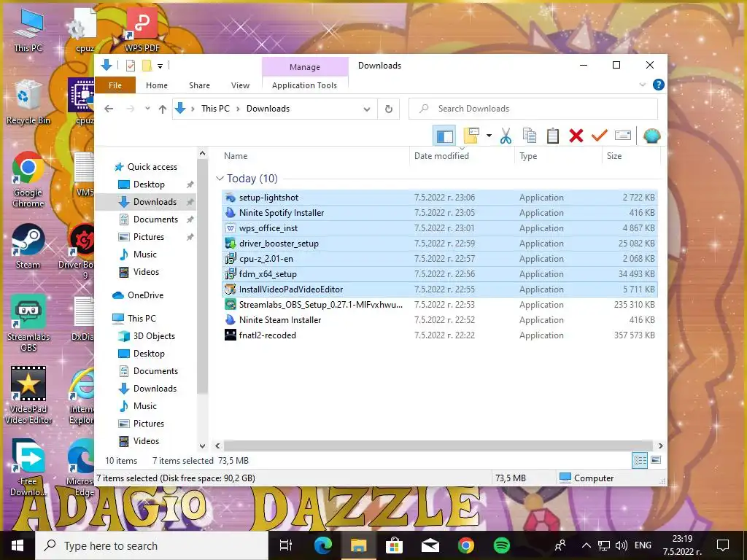
Task: Click the horizontal scrollbar right arrow
Action: [x=661, y=446]
